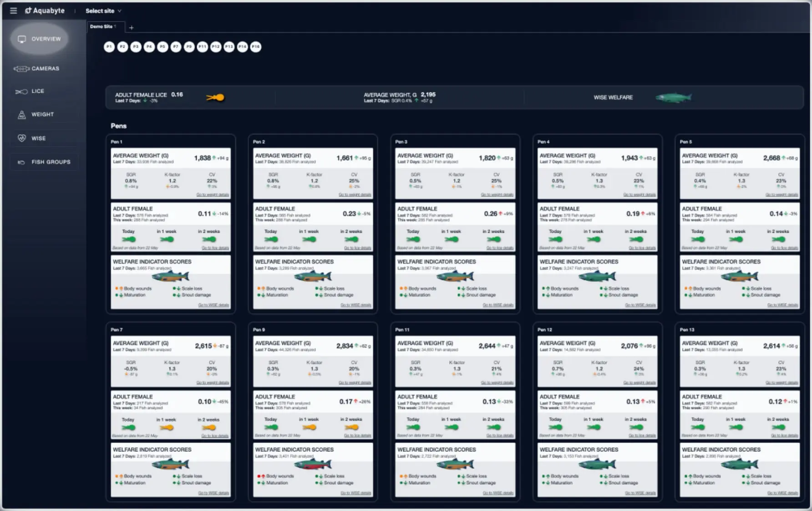Click the orange Body wounds indicator dot
Viewport: 812px width, 511px height.
click(117, 288)
